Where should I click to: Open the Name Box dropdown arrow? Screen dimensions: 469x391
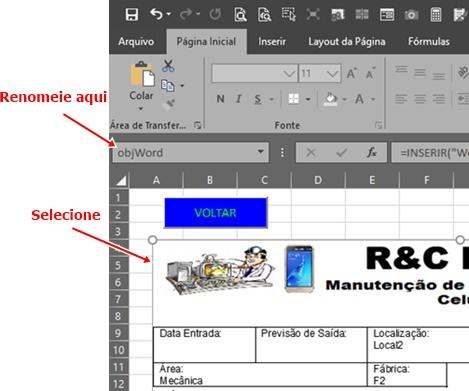(x=261, y=152)
